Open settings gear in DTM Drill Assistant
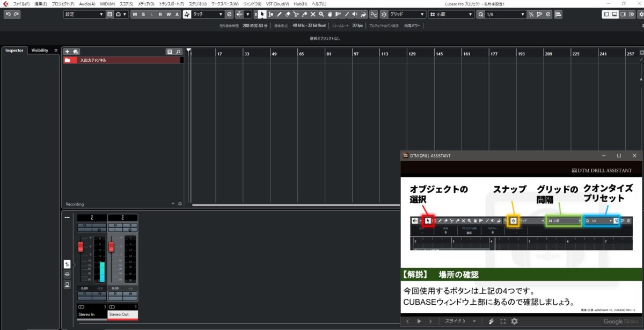 click(x=514, y=321)
